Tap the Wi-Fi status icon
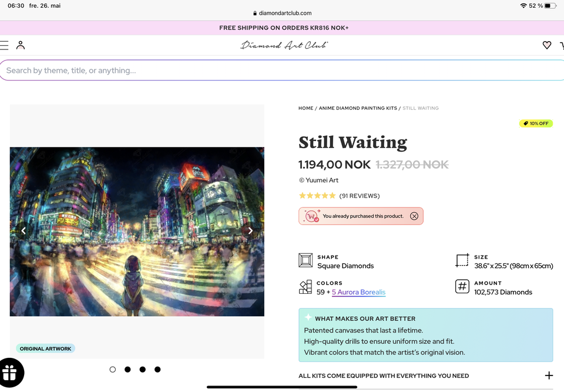This screenshot has width=564, height=392. tap(523, 6)
